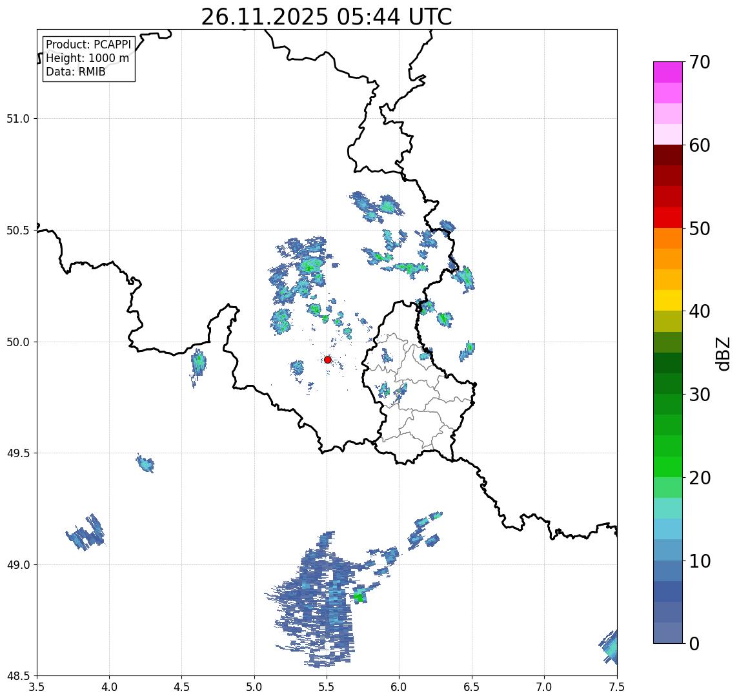Screen dimensions: 739x700
Task: Click the longitude axis label 5.5
Action: (327, 687)
